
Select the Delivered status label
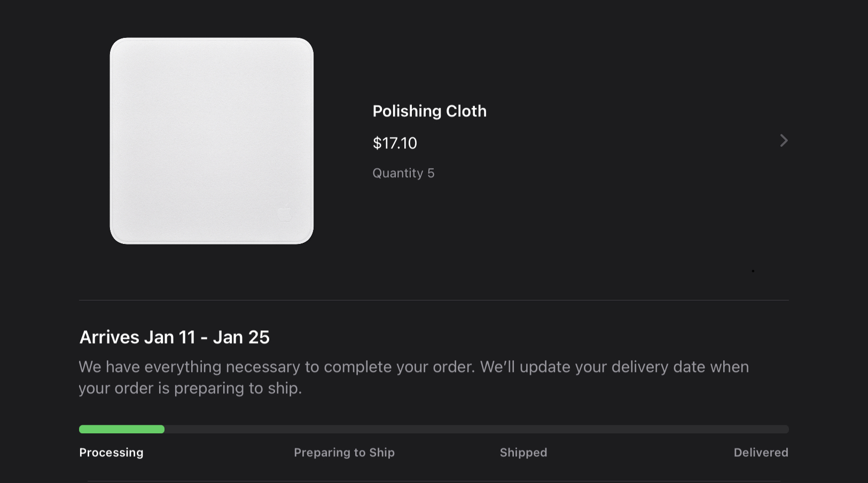tap(761, 453)
